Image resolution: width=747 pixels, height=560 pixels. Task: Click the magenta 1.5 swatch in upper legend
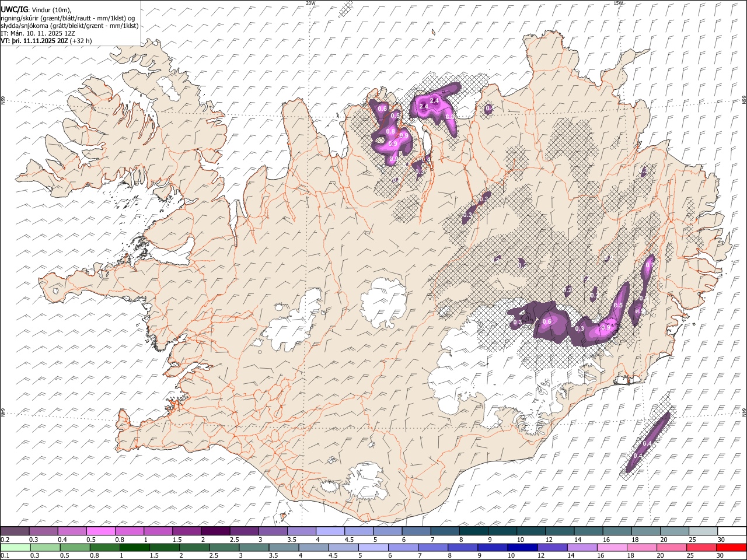coord(187,531)
